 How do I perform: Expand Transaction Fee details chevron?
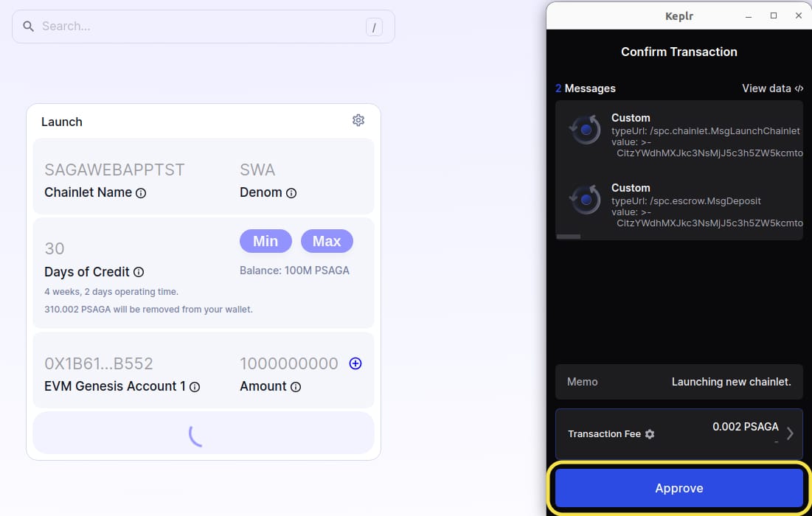point(790,433)
